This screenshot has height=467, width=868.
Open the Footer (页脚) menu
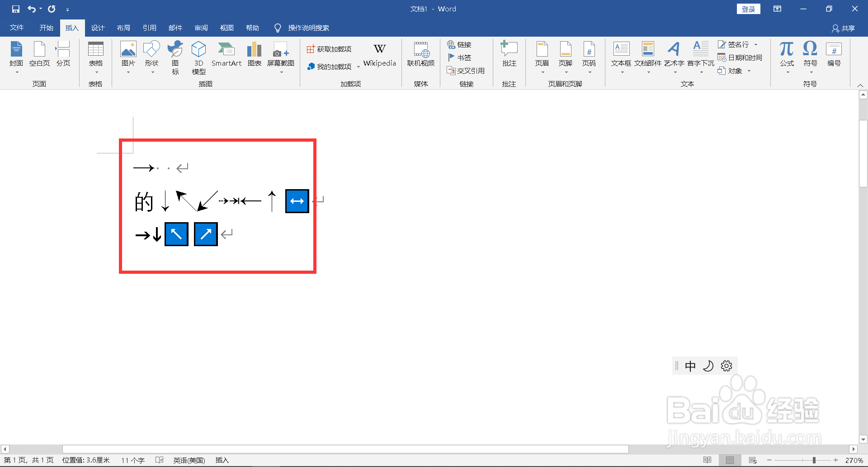pyautogui.click(x=566, y=57)
